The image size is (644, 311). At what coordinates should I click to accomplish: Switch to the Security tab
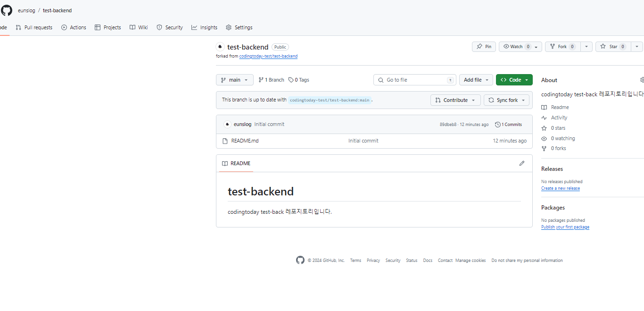[170, 27]
